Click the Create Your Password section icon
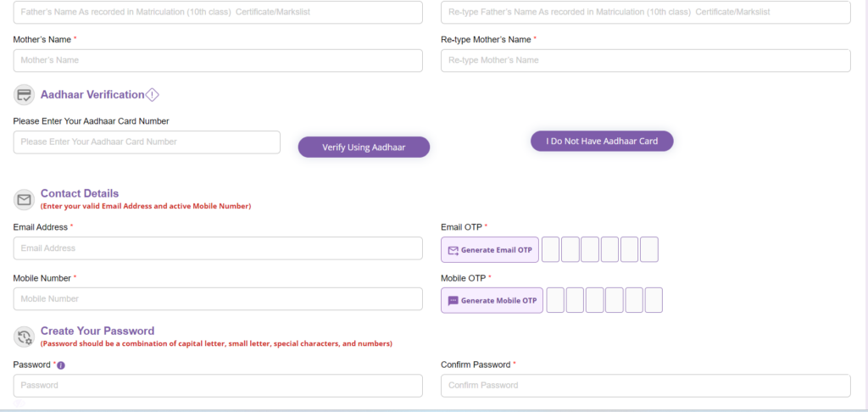This screenshot has width=868, height=412. 24,337
